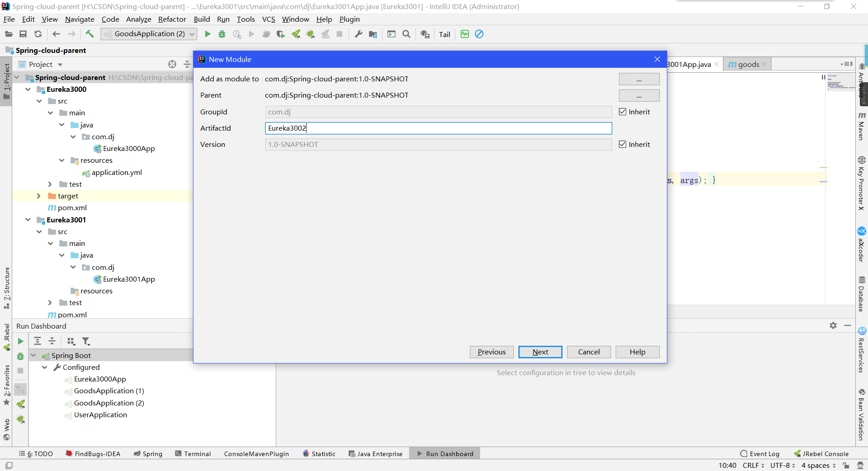Click the Synchronize refresh icon

point(38,34)
